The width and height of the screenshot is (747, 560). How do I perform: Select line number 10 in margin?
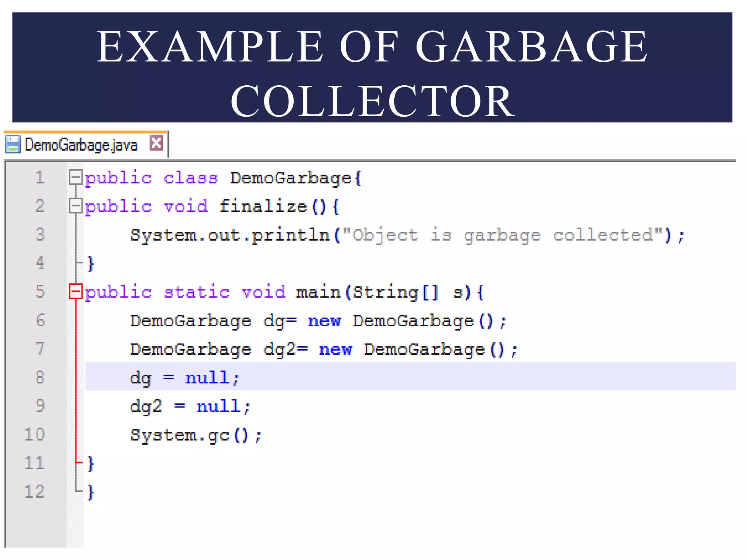[x=35, y=434]
